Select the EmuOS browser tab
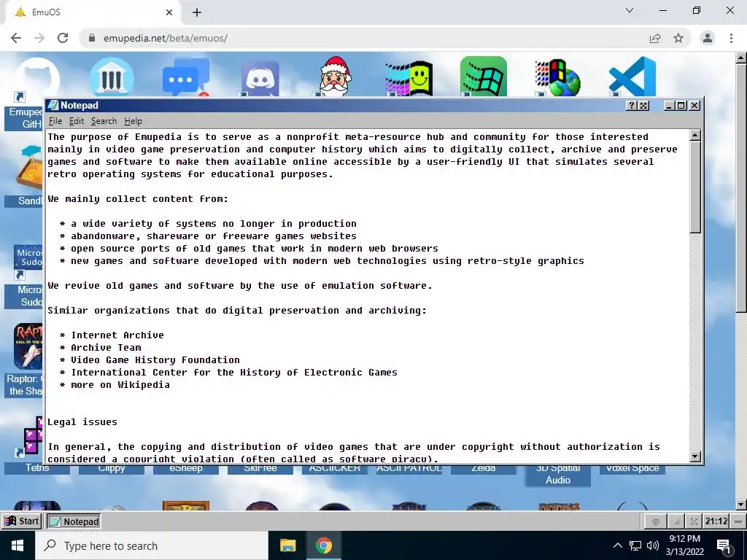The image size is (747, 560). 93,12
